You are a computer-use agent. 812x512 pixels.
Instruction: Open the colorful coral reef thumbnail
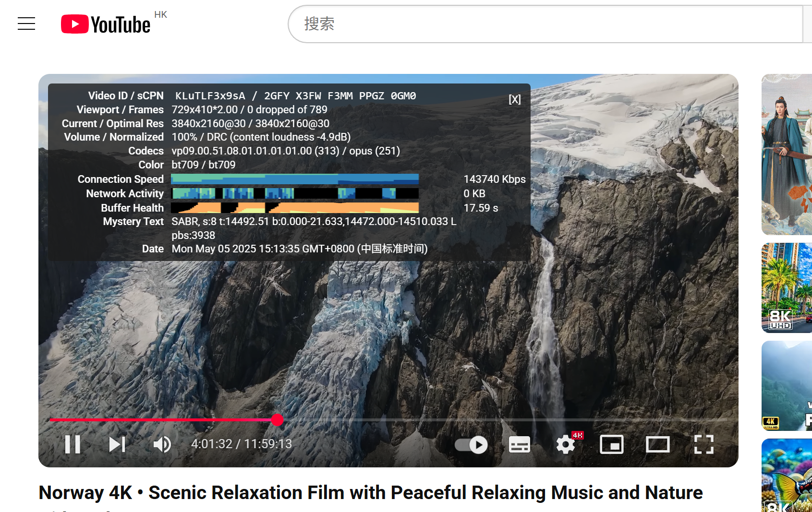tap(787, 475)
